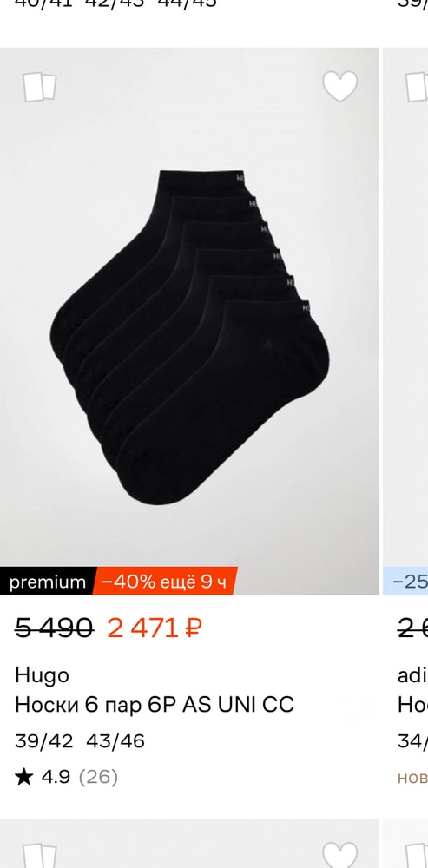Tap the black premium badge

pos(48,582)
